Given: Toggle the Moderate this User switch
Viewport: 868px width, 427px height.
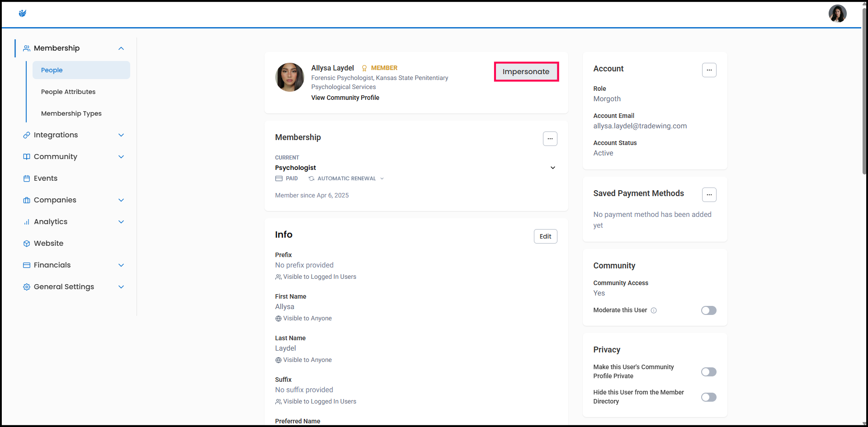Looking at the screenshot, I should click(708, 310).
